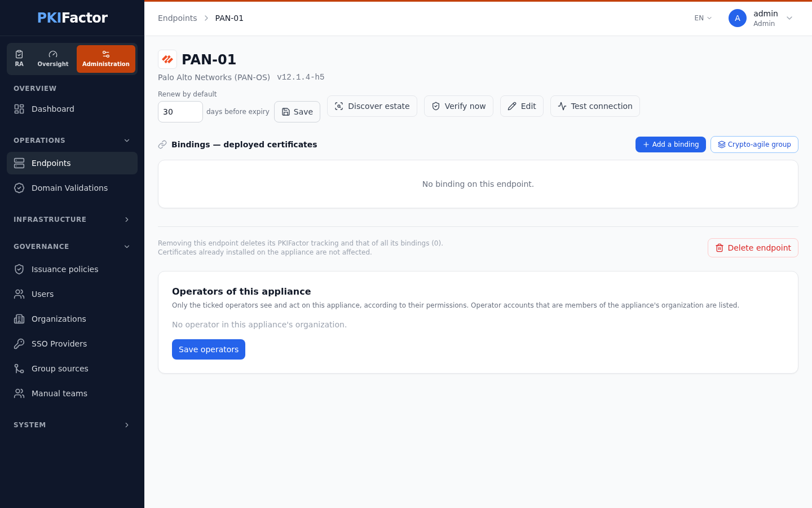The width and height of the screenshot is (812, 508).
Task: Open the admin user menu
Action: [761, 18]
